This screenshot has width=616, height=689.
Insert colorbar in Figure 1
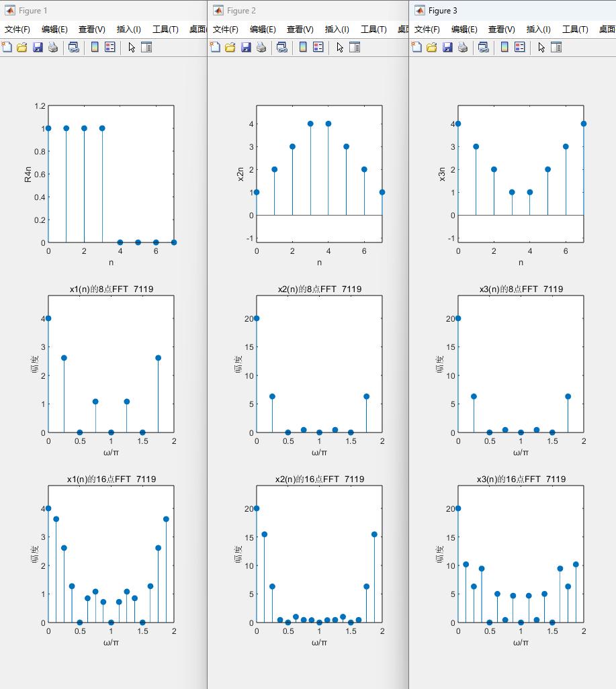(x=95, y=47)
